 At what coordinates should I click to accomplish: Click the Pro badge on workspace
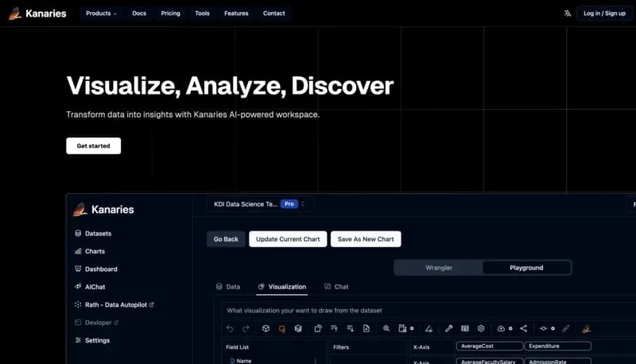click(x=289, y=204)
